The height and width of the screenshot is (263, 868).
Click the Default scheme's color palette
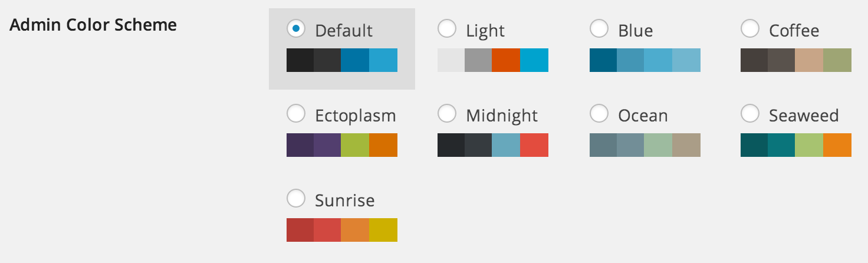click(x=342, y=60)
